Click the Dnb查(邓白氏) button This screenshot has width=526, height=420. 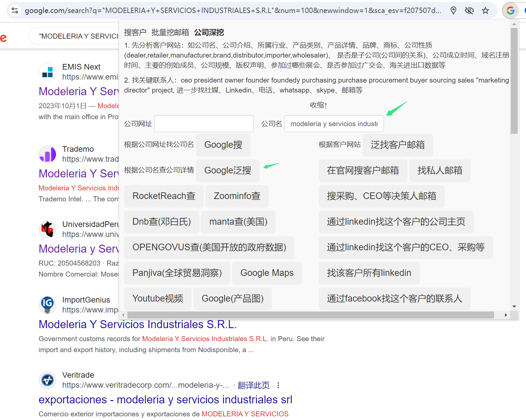(162, 222)
